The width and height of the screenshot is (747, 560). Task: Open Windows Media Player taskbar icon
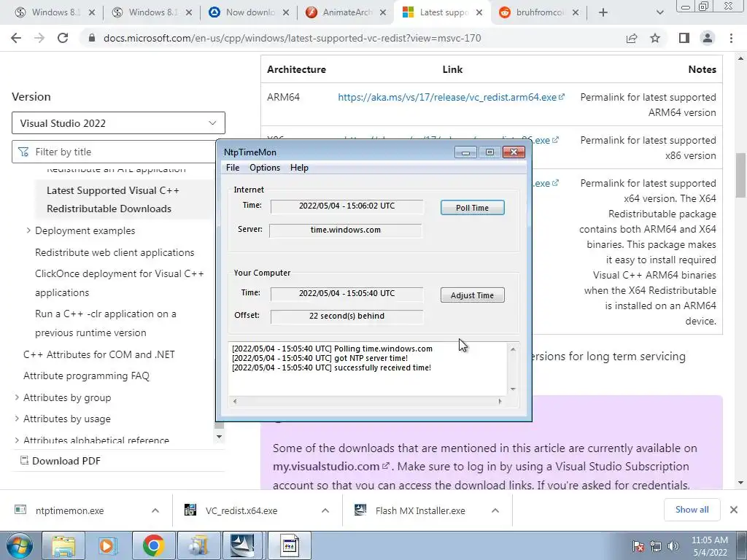click(x=108, y=545)
